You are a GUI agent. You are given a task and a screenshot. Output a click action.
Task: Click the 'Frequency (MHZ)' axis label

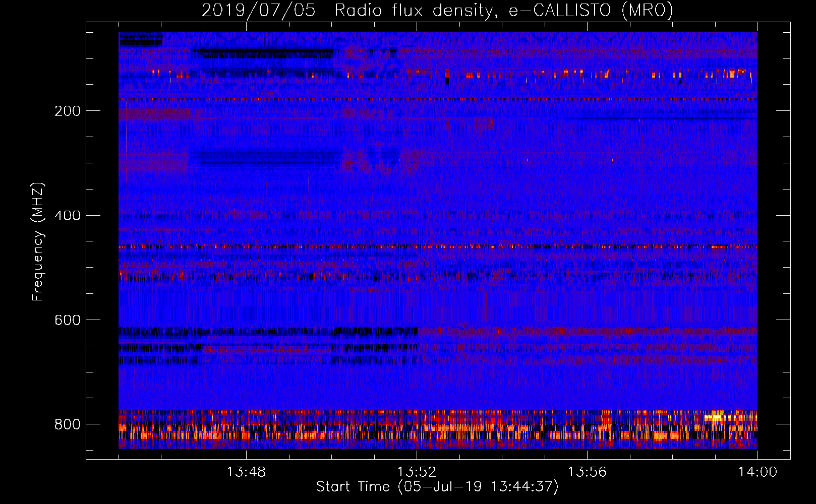(x=38, y=241)
